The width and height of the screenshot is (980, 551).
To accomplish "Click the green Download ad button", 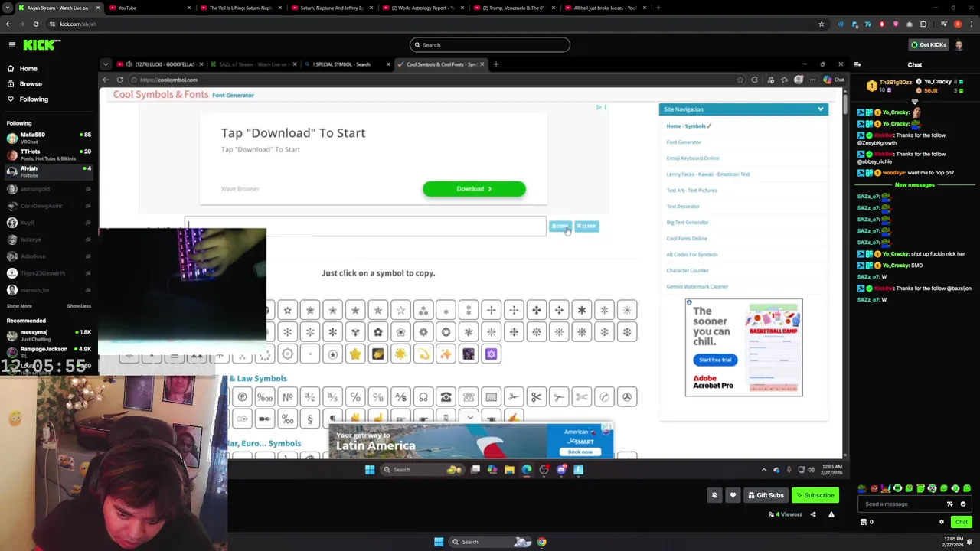I will pyautogui.click(x=474, y=189).
